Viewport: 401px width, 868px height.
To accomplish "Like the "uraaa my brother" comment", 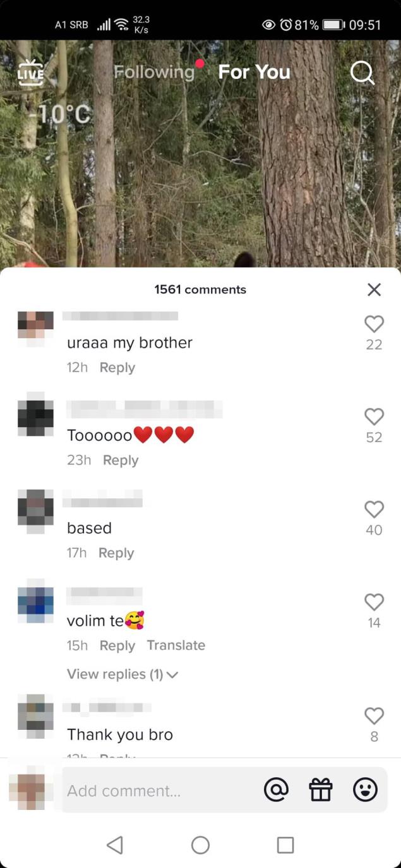I will coord(374,324).
